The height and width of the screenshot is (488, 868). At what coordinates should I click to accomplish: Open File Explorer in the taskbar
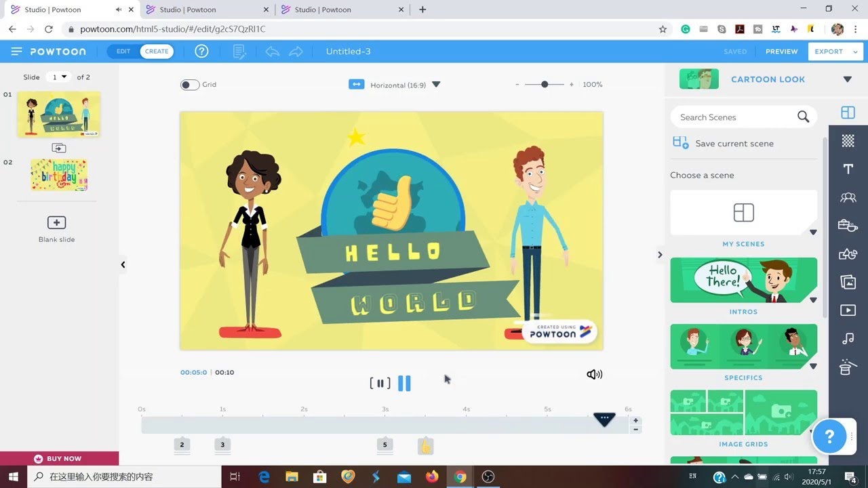click(x=292, y=476)
